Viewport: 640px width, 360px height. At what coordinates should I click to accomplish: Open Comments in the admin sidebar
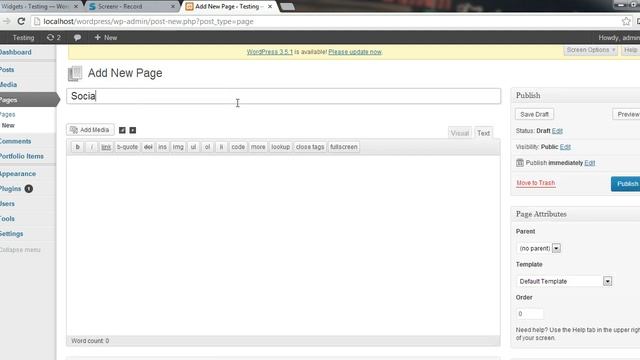click(16, 141)
